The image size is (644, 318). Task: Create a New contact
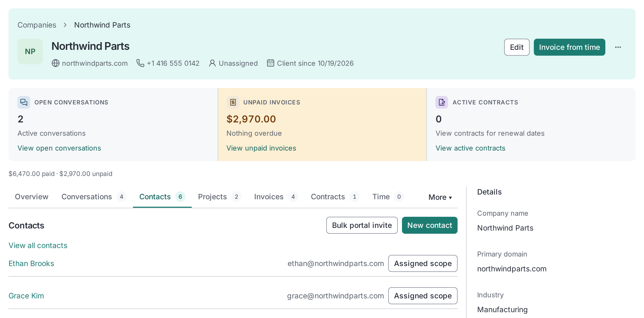tap(430, 225)
